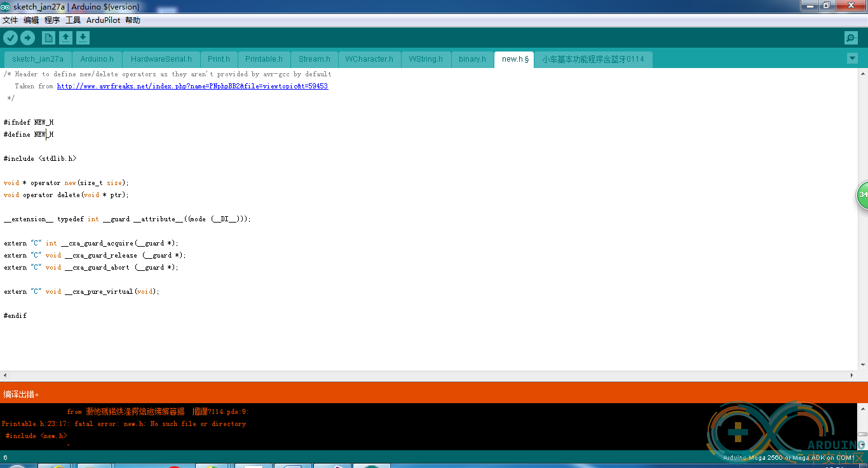Click the Verify checkmark toolbar icon

coord(10,38)
